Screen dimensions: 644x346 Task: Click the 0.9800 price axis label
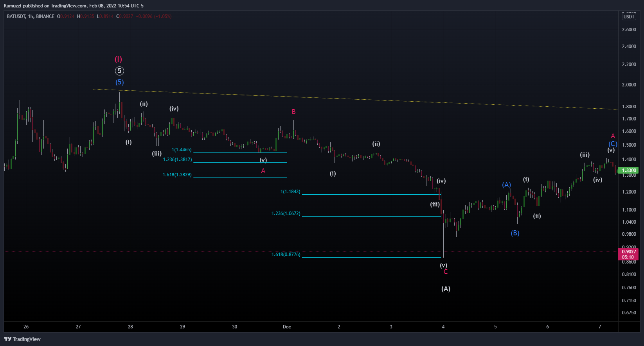[629, 234]
